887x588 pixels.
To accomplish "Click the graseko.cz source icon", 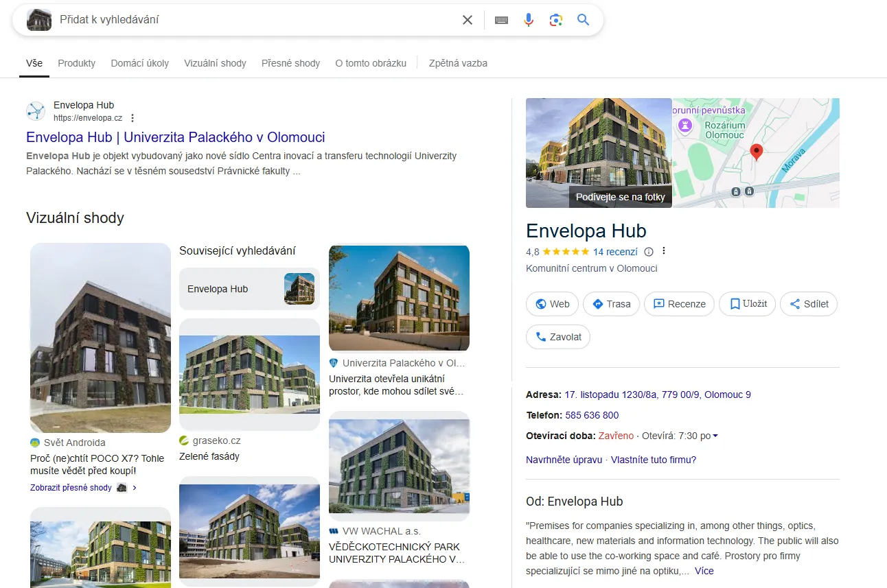I will tap(184, 440).
